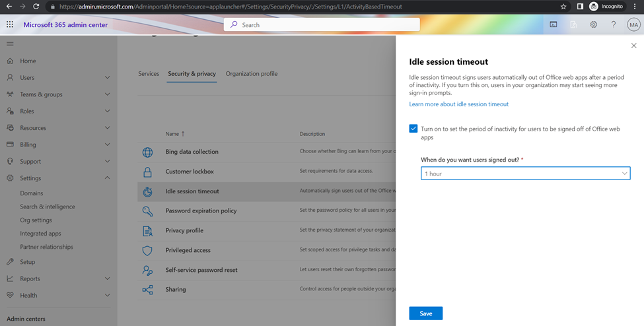Open Integrated apps page
The height and width of the screenshot is (326, 644).
[41, 233]
